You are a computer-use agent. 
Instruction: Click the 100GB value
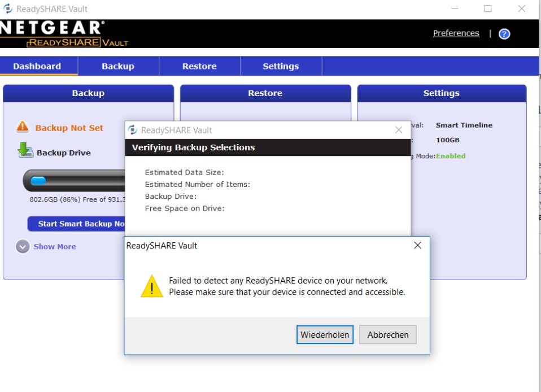(447, 140)
